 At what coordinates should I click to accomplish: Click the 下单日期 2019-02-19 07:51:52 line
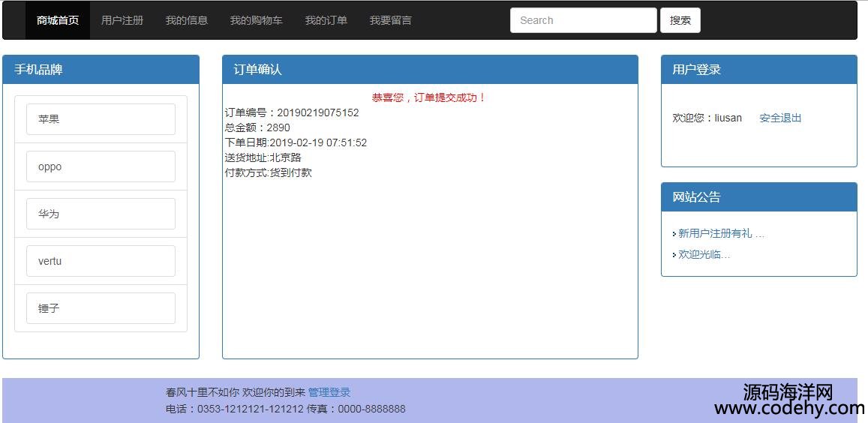(x=296, y=142)
